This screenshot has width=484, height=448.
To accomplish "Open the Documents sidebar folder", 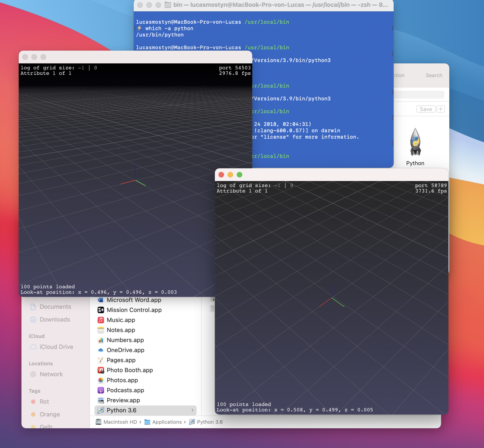I will [55, 307].
